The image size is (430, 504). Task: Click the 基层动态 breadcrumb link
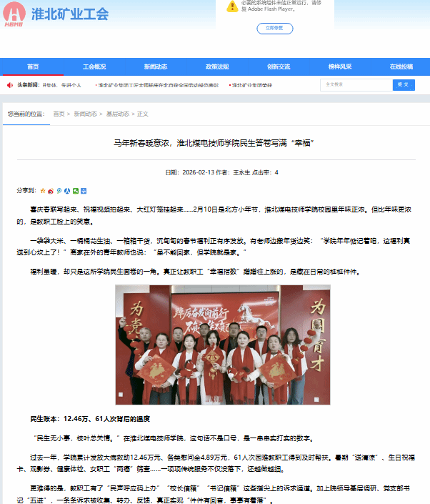[118, 114]
